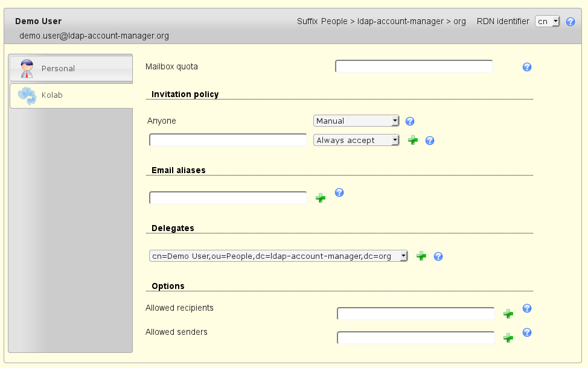Open help for Allowed recipients
This screenshot has width=588, height=368.
tap(526, 308)
